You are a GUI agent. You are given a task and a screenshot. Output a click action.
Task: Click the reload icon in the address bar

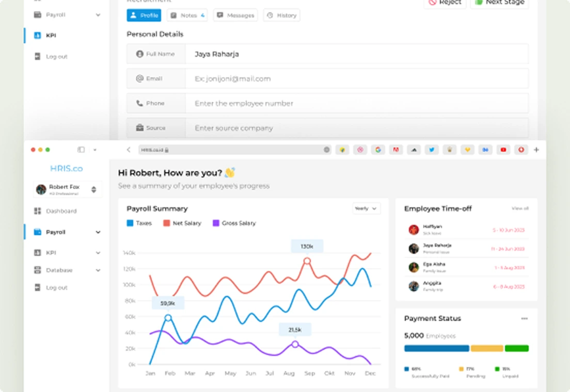coord(326,150)
